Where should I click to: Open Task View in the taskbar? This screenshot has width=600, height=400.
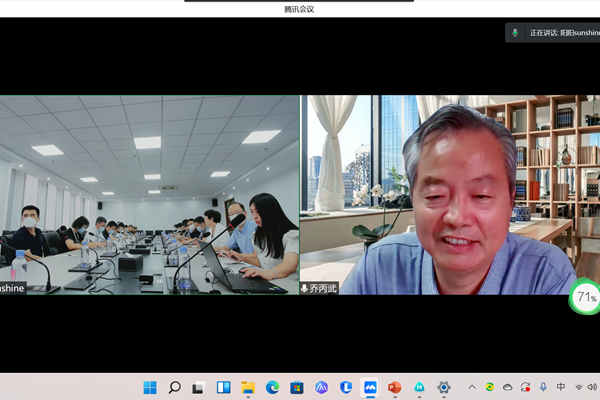pos(199,387)
